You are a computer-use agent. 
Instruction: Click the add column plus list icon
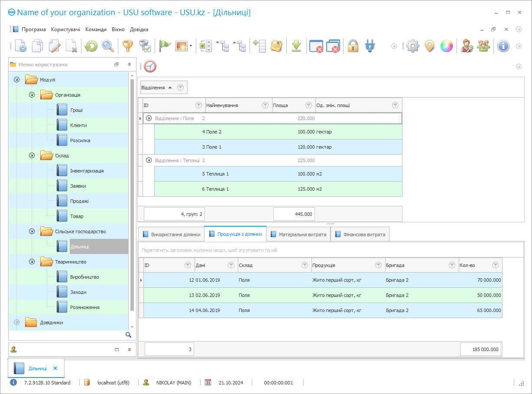point(260,46)
